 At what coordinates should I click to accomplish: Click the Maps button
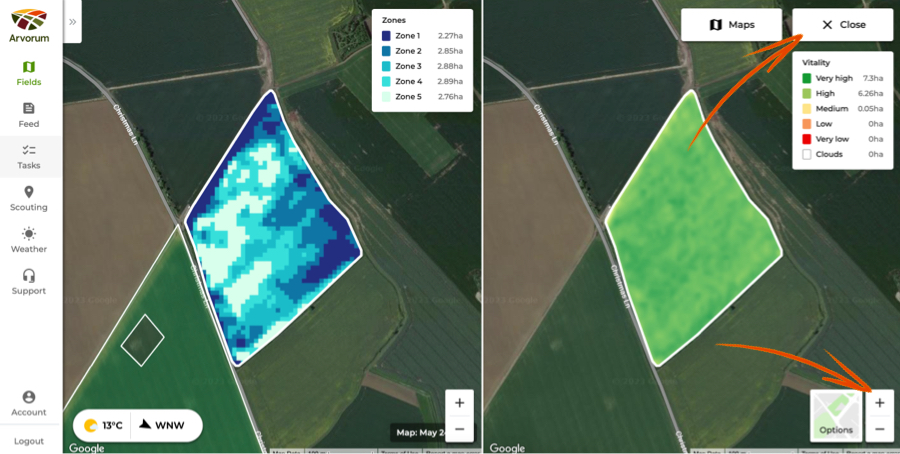click(x=731, y=25)
